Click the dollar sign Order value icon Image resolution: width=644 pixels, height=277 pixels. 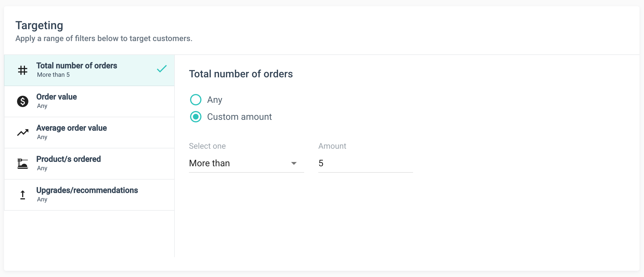(x=23, y=101)
